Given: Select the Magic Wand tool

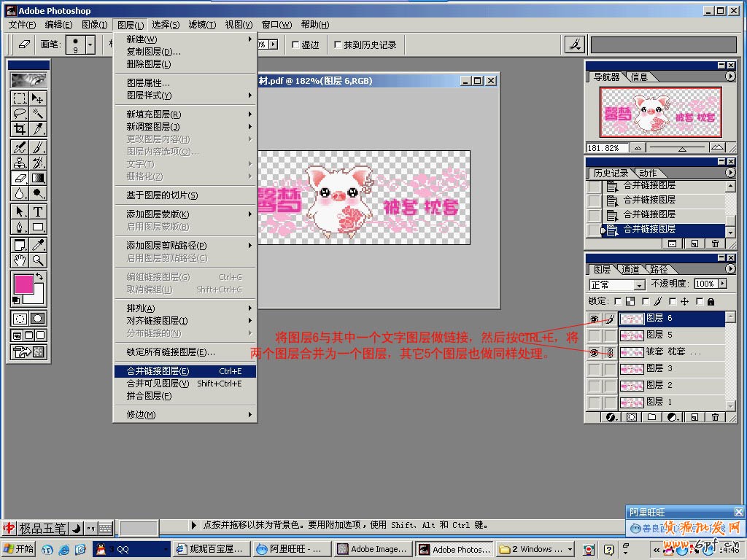Looking at the screenshot, I should click(38, 114).
